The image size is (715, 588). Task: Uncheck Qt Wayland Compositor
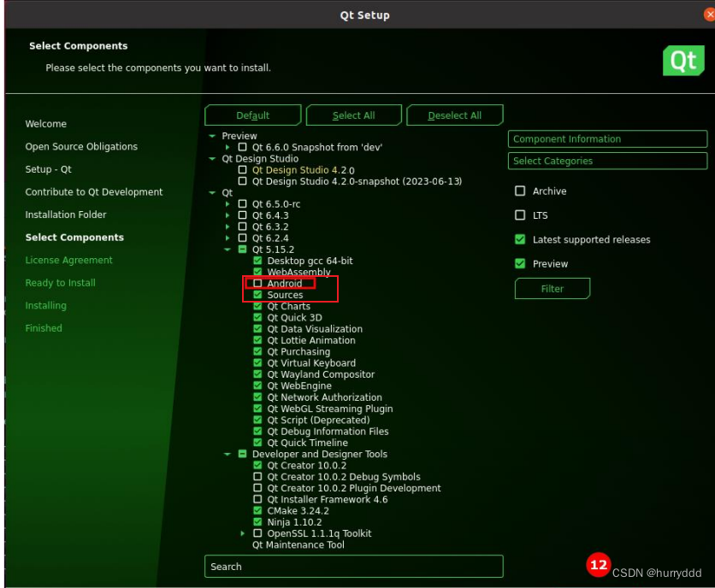pyautogui.click(x=257, y=374)
